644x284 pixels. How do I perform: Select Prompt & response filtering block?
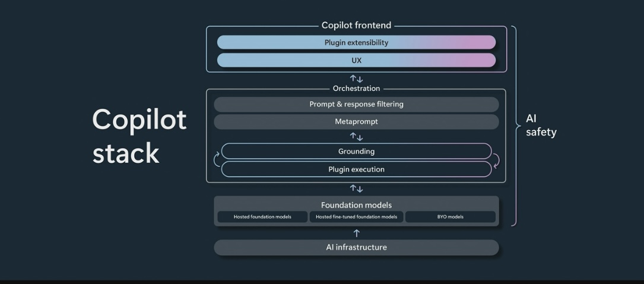[x=356, y=105]
